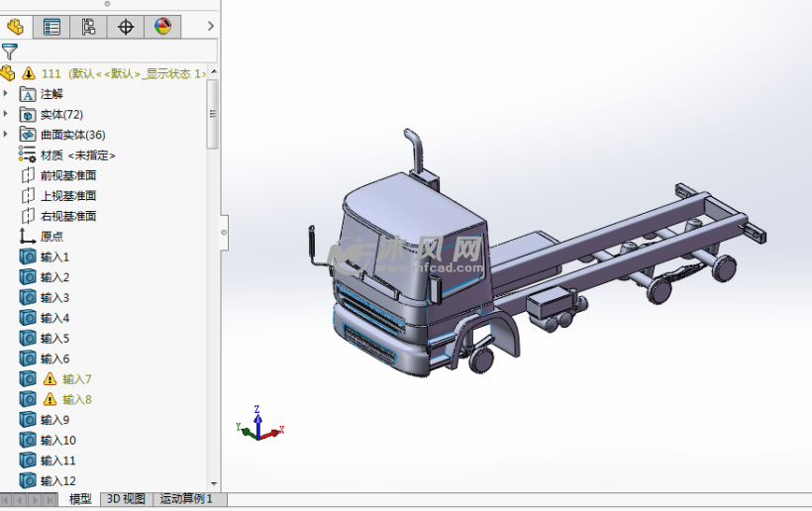Select the 前视基准面 front plane
812x511 pixels.
pos(67,175)
